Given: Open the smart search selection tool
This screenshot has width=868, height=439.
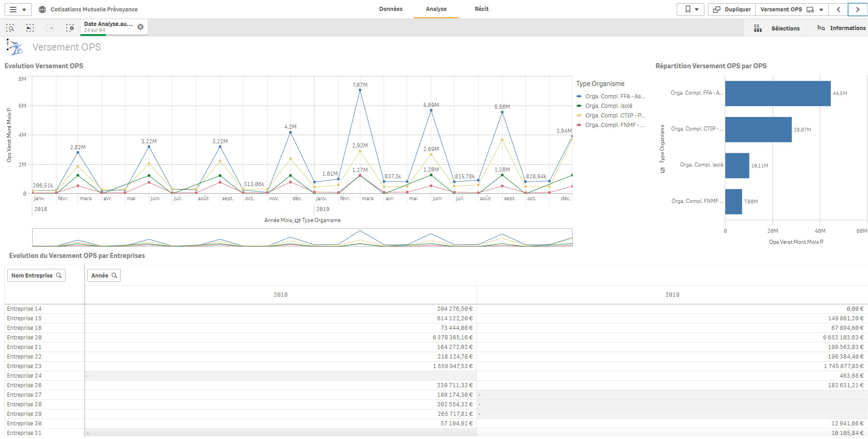Looking at the screenshot, I should pyautogui.click(x=10, y=28).
